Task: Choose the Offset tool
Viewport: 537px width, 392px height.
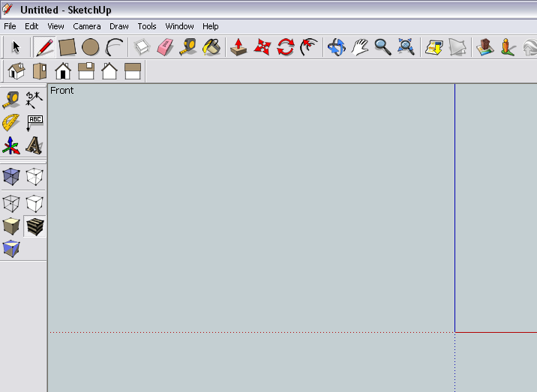Action: (308, 47)
